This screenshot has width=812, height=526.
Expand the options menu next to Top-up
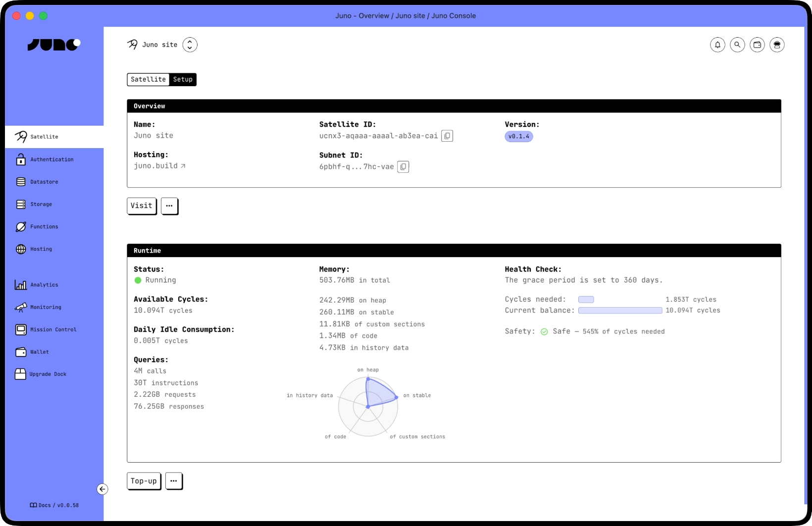[x=174, y=481]
